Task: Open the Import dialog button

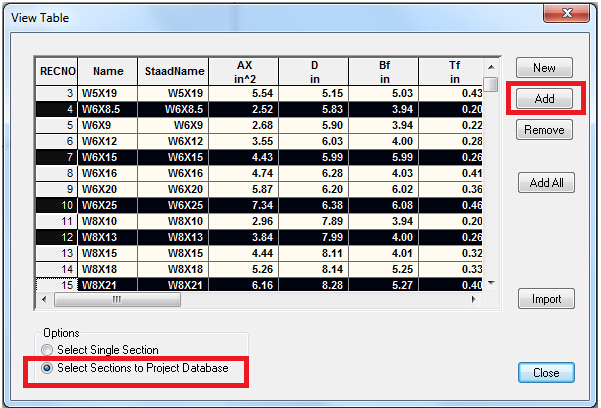Action: click(545, 299)
